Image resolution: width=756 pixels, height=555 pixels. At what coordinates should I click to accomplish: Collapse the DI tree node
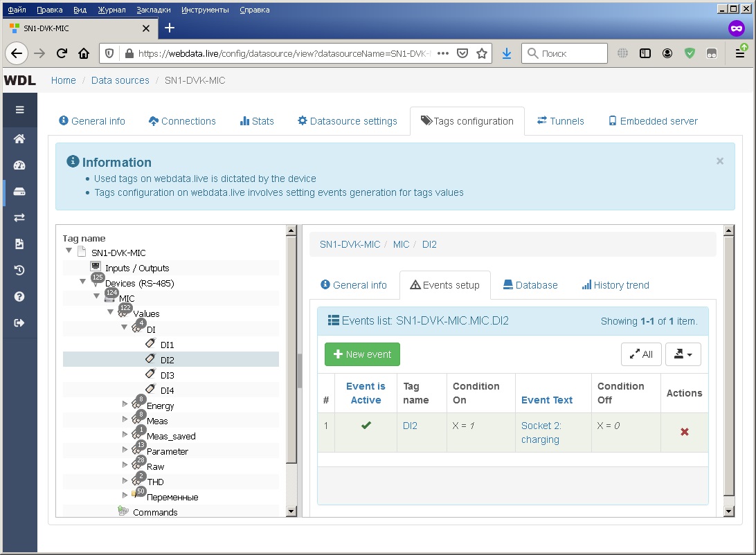pos(125,329)
